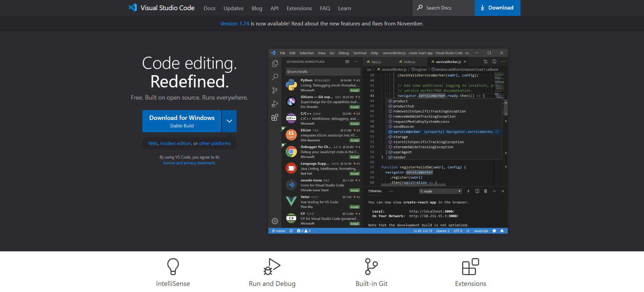
Task: Click the Source Control icon in the editor's activity bar
Action: click(x=275, y=90)
